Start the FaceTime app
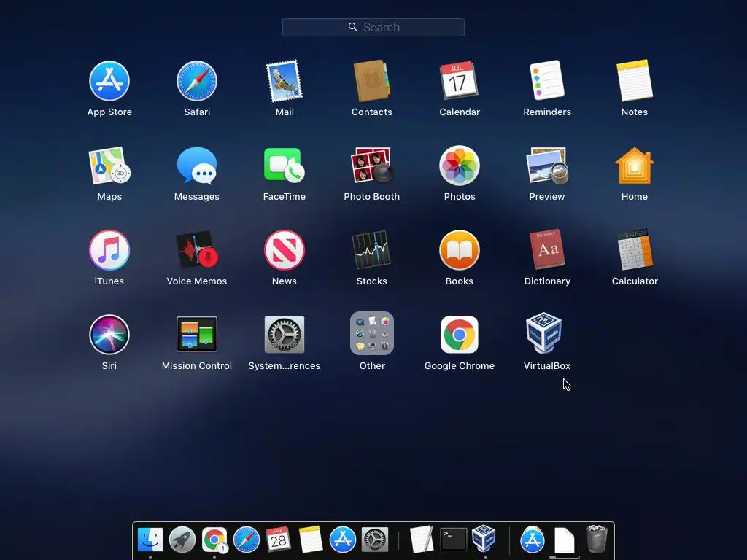Screen dimensions: 747x560 click(x=285, y=166)
